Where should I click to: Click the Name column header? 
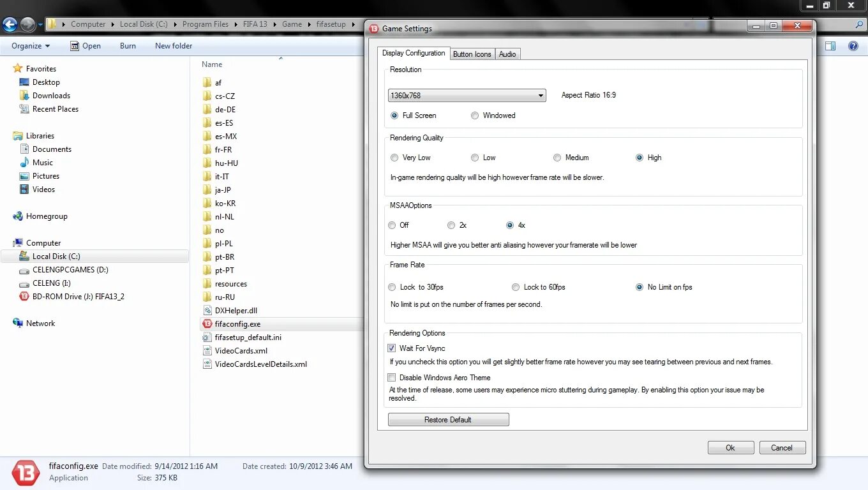click(x=212, y=64)
